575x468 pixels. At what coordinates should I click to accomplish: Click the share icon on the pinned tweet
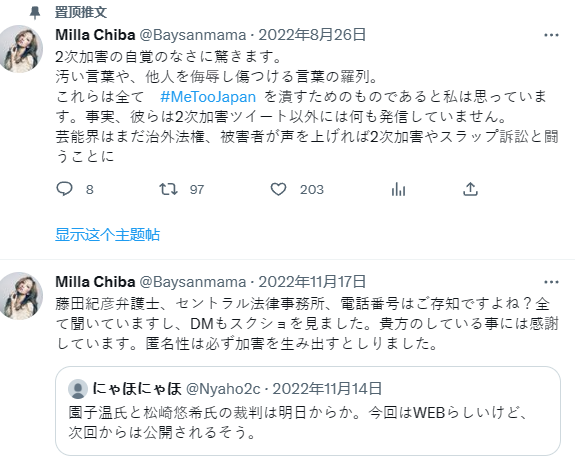pyautogui.click(x=470, y=189)
